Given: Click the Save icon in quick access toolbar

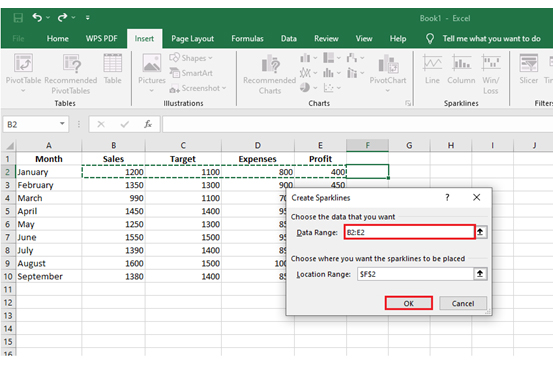Looking at the screenshot, I should pyautogui.click(x=18, y=18).
